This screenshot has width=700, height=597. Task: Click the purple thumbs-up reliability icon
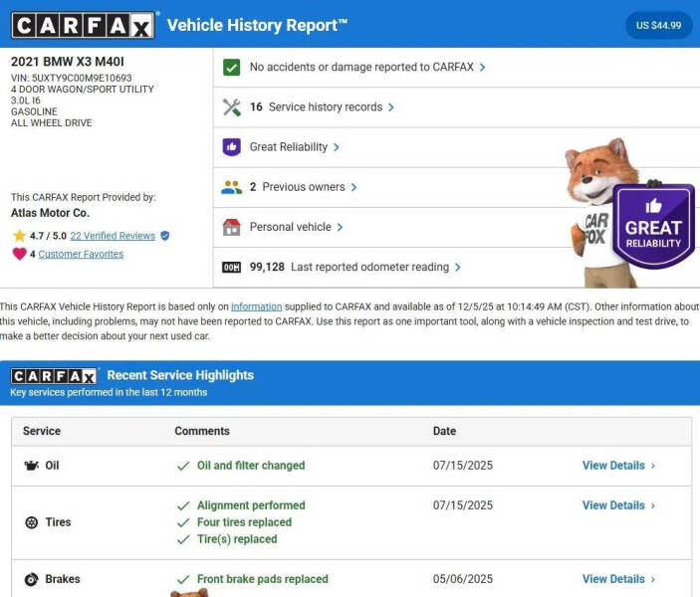231,147
